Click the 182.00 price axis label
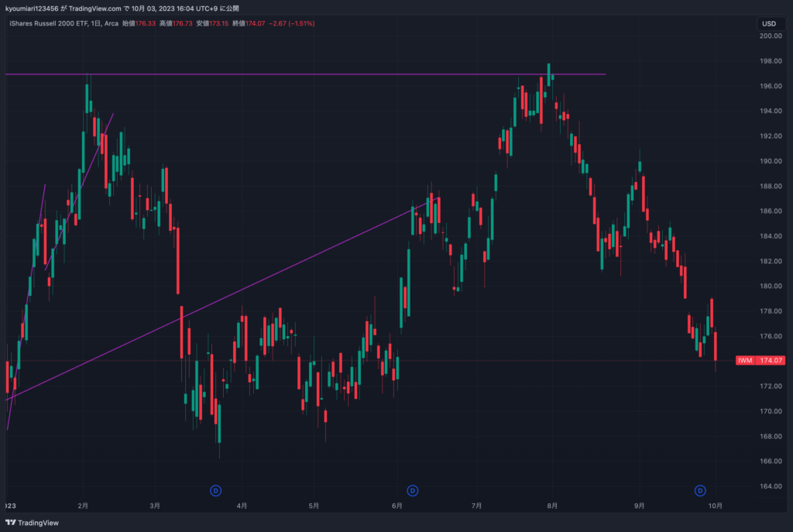 (771, 261)
